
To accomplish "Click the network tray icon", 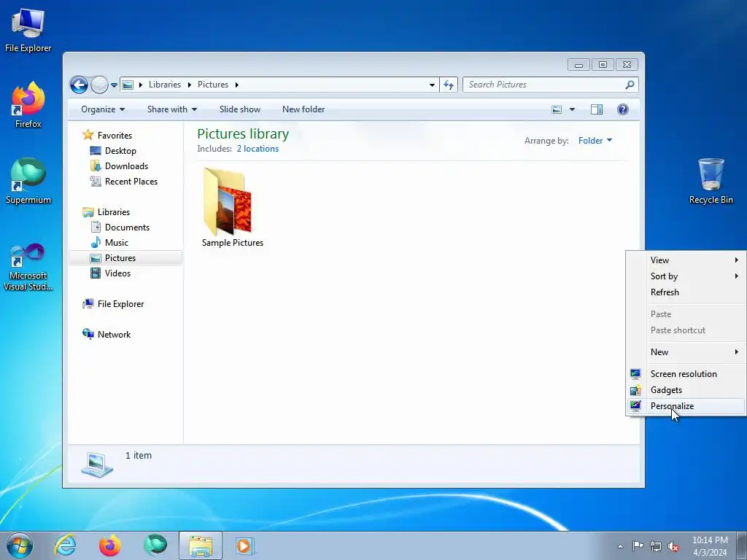I will (x=656, y=547).
